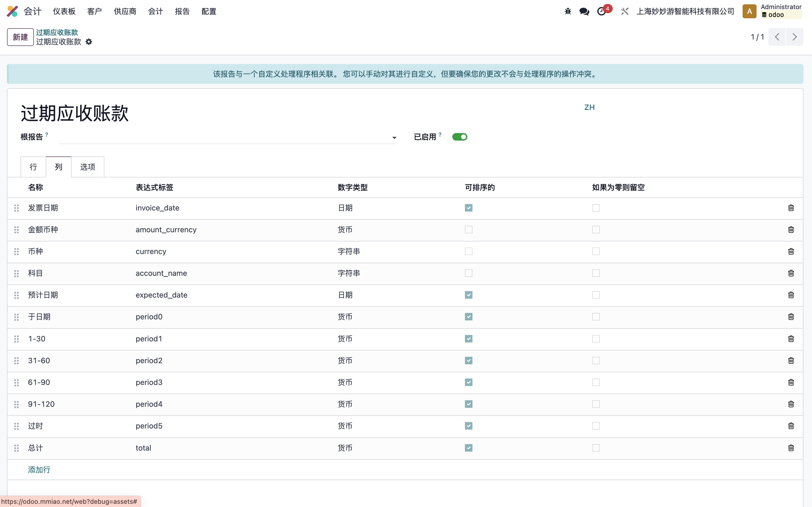Open the 配置 menu
Screen dimensions: 812x507
click(209, 11)
